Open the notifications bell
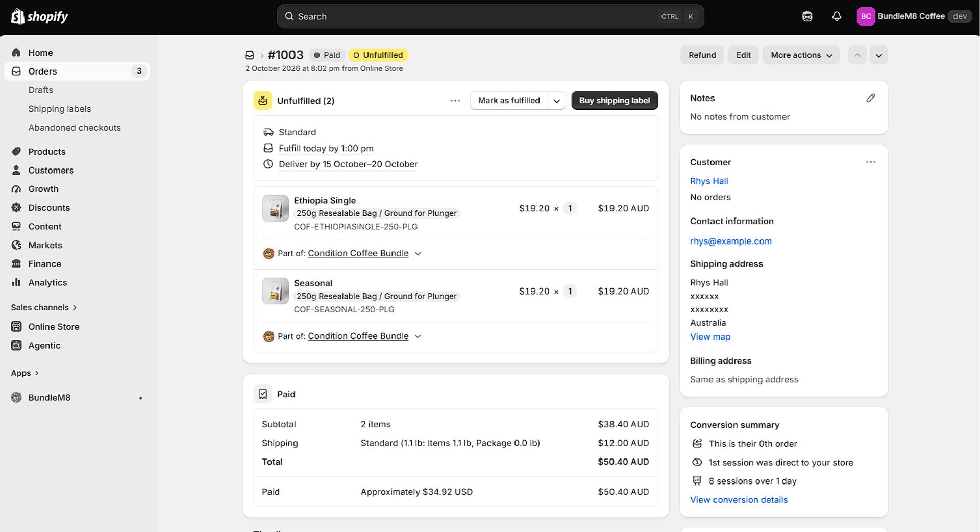 point(836,16)
